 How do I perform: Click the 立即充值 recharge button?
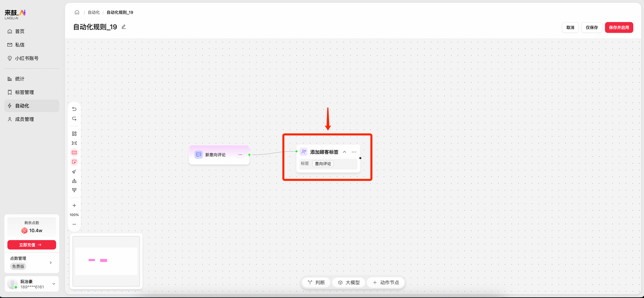point(31,245)
